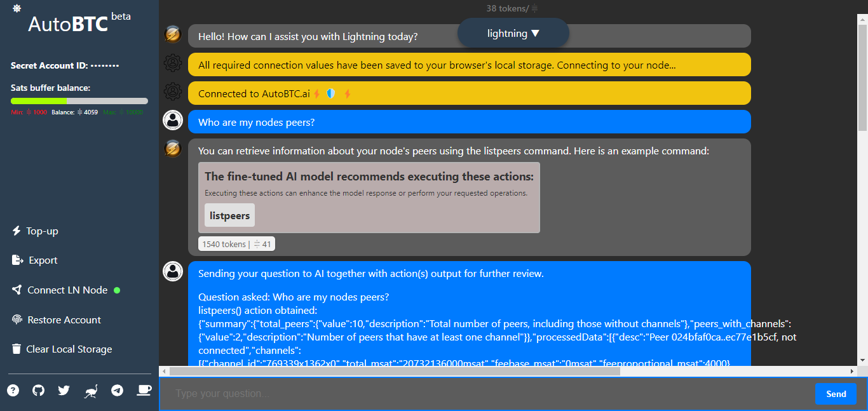Click the assistant avatar beside the Hello message

click(173, 34)
